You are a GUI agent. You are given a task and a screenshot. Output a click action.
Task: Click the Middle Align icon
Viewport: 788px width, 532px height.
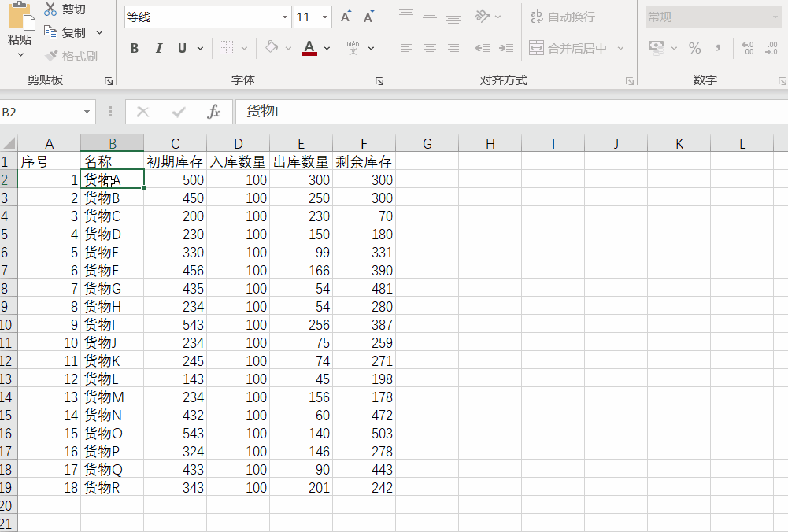430,16
